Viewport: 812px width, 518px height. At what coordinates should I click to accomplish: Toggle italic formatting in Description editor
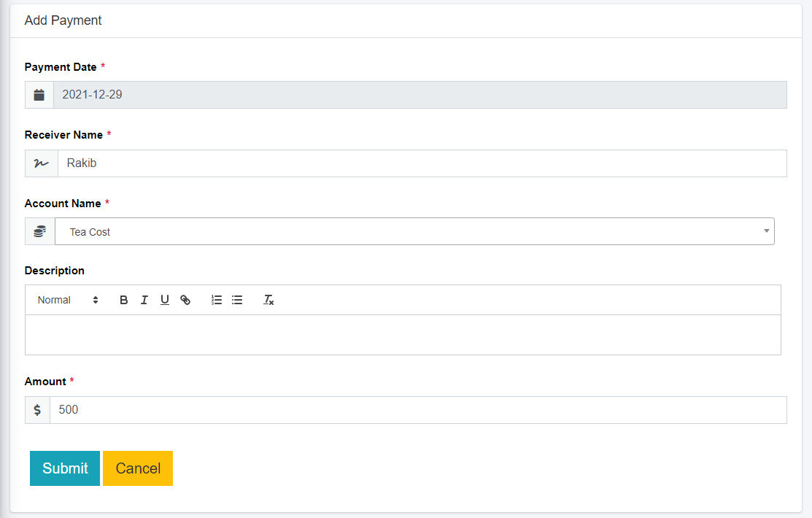click(x=144, y=300)
